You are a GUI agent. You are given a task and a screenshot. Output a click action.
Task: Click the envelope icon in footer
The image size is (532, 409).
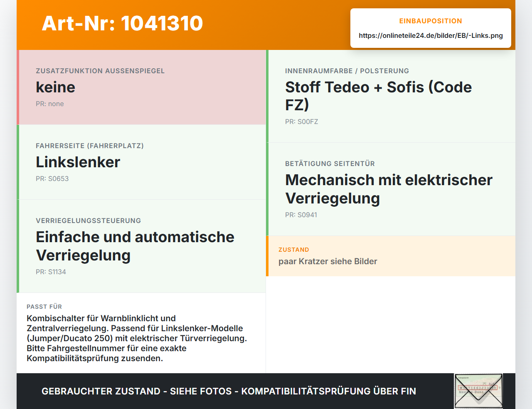478,391
